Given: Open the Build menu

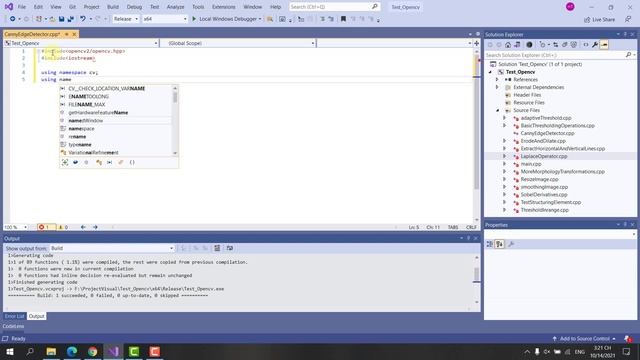Looking at the screenshot, I should [113, 7].
